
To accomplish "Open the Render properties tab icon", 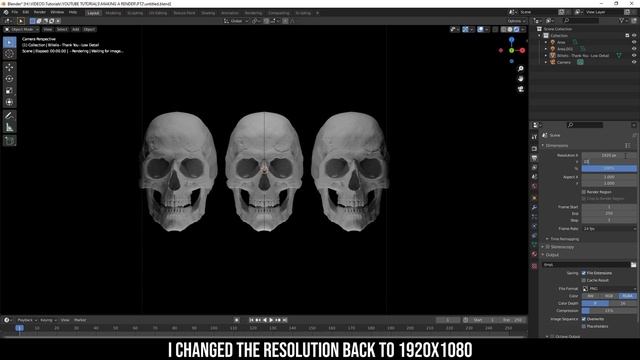I will click(534, 149).
